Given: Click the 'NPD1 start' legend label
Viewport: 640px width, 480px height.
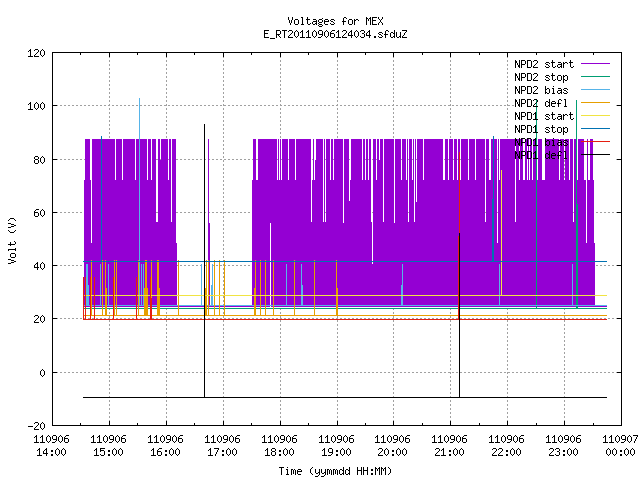Looking at the screenshot, I should point(544,116).
